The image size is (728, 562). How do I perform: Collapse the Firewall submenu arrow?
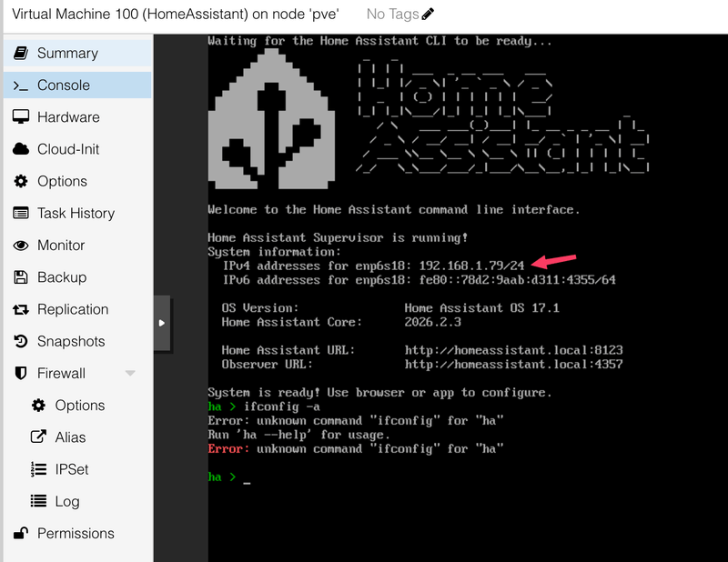coord(130,373)
